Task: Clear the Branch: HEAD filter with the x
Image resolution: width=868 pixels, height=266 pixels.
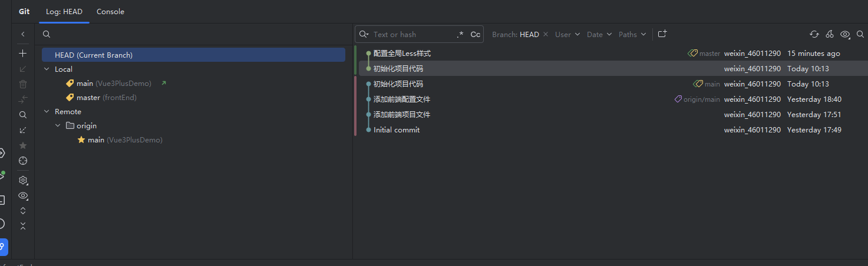Action: pos(546,34)
